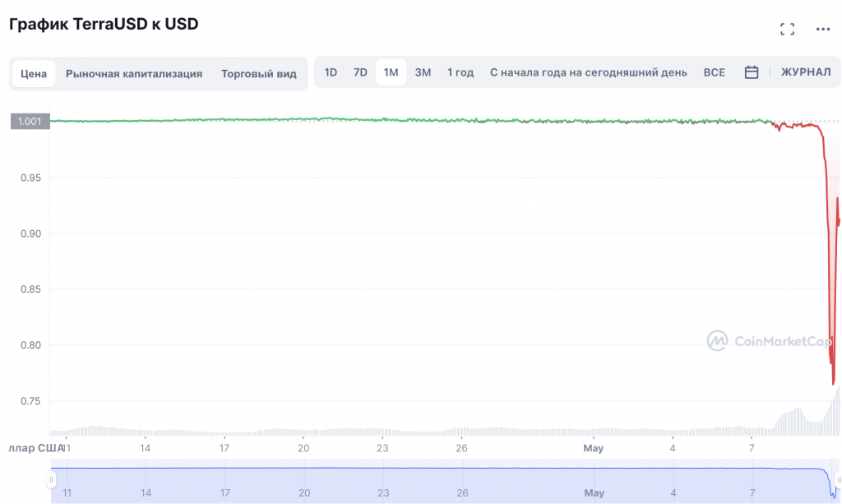Choose the 3M time range
The image size is (842, 504).
pos(423,72)
